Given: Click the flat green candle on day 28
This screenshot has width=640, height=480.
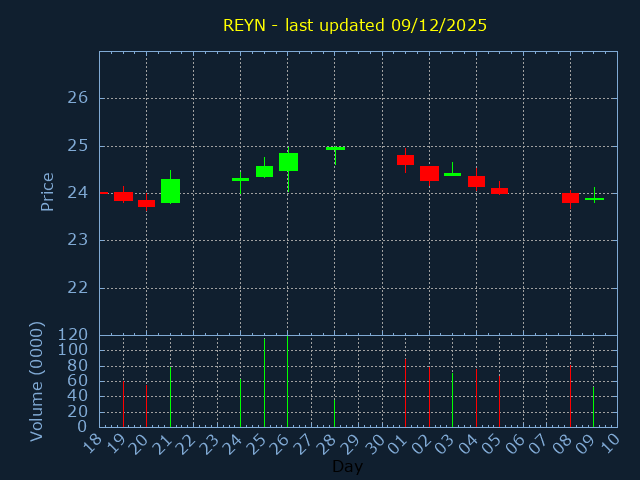Looking at the screenshot, I should click(x=335, y=148).
